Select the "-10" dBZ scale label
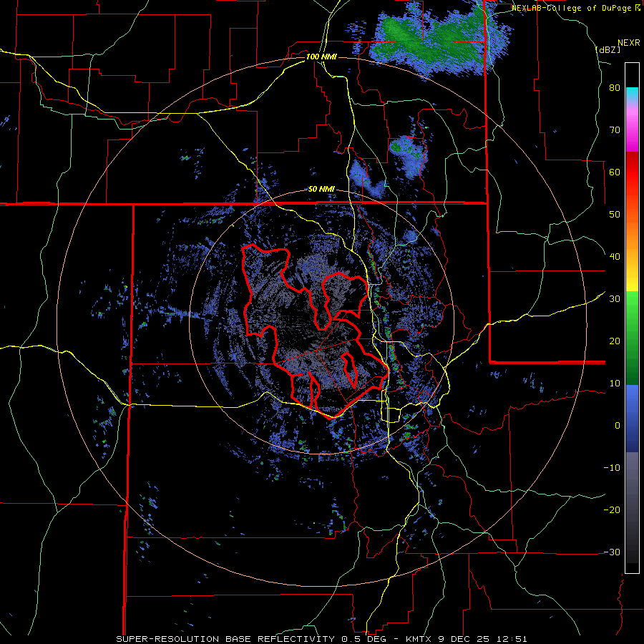This screenshot has width=644, height=644. (612, 468)
